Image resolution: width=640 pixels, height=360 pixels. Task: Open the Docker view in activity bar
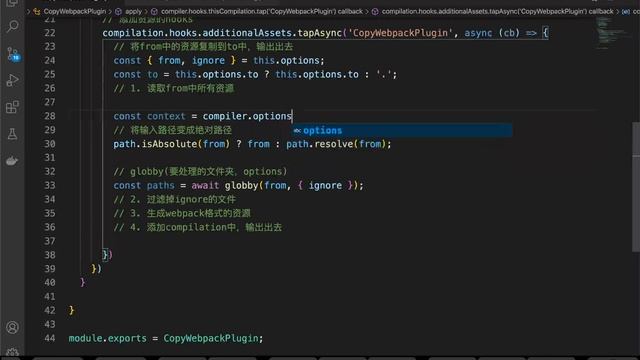(x=12, y=161)
